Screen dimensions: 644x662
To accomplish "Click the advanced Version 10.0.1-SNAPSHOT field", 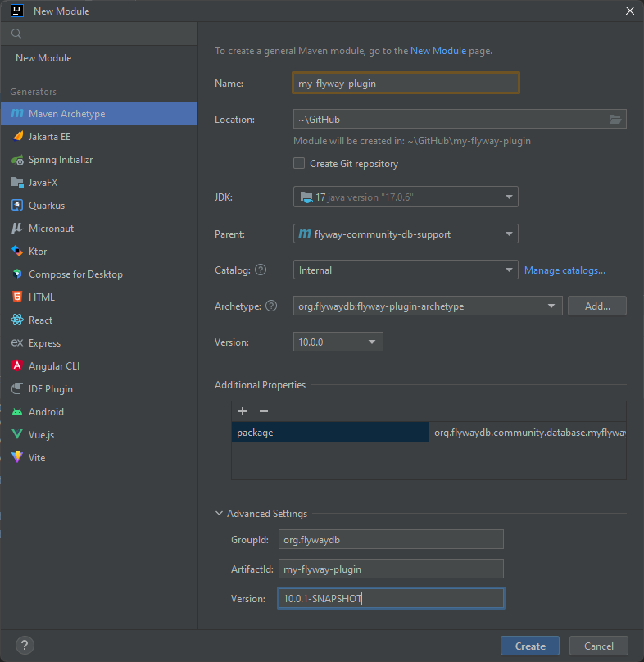I will [x=391, y=598].
